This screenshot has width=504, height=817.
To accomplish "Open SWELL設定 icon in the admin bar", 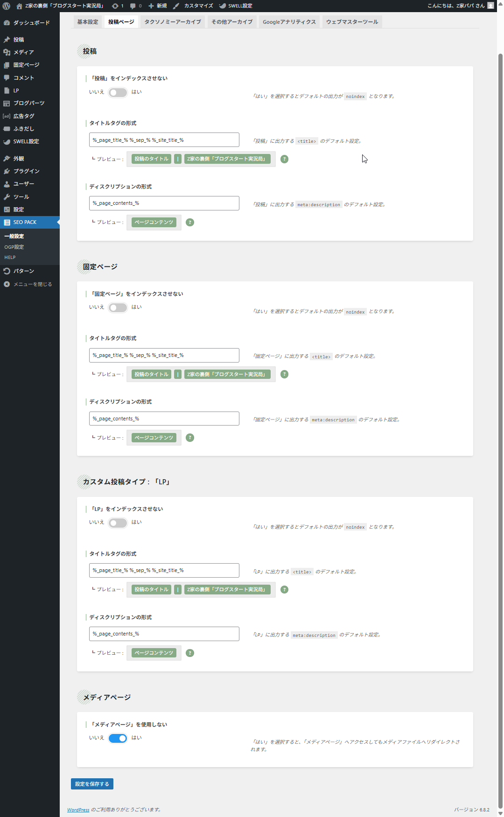I will point(223,6).
